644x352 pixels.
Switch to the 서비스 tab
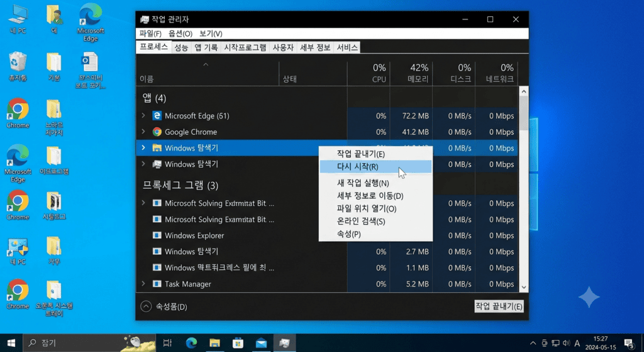(x=347, y=48)
